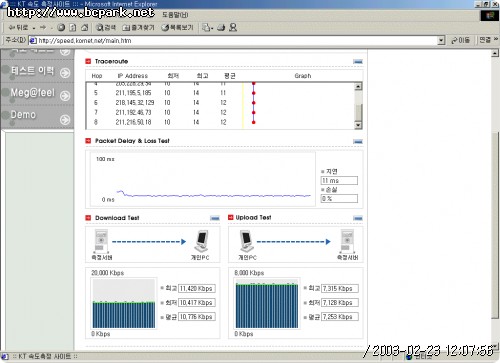Collapse the Upload Test section
This screenshot has width=500, height=363.
click(x=358, y=218)
